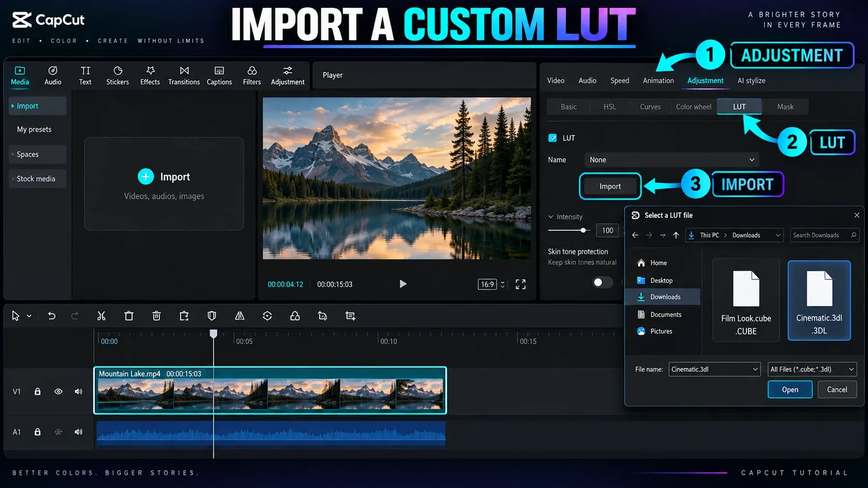Image resolution: width=868 pixels, height=488 pixels.
Task: Click the mirror flip icon
Action: pos(239,316)
